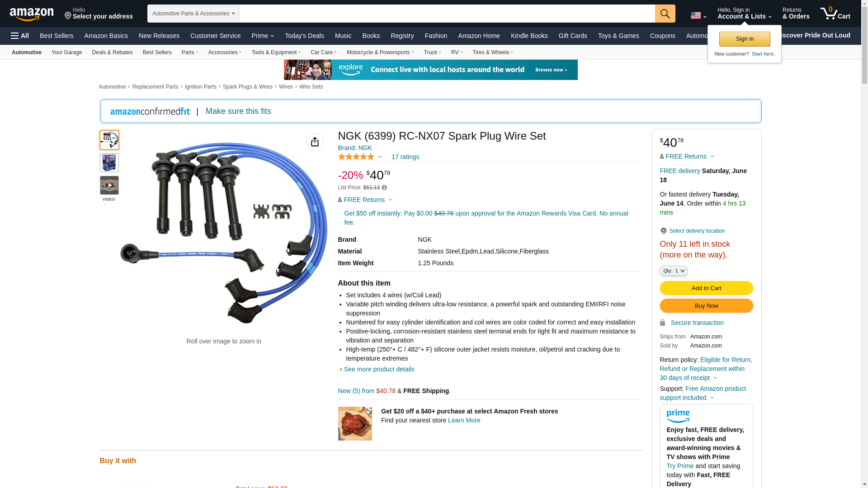868x488 pixels.
Task: Open the Motorcycle & Powersports menu
Action: [380, 52]
